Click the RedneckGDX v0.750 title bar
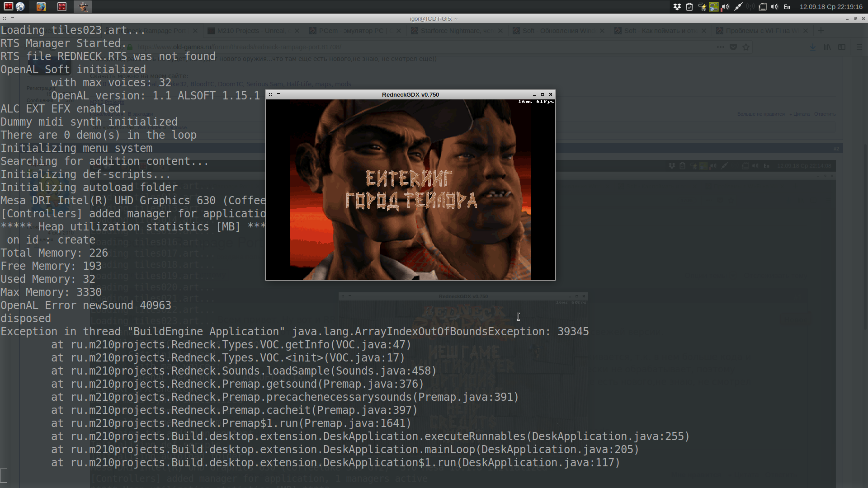 point(410,94)
